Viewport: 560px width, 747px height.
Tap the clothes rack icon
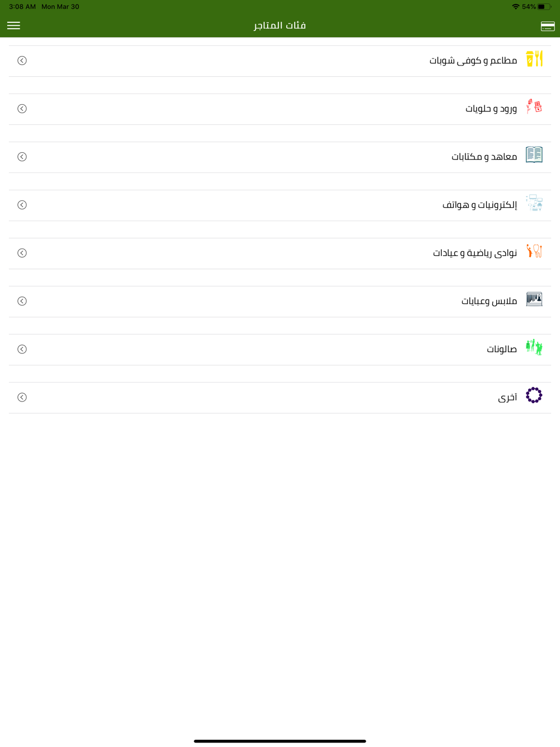tap(534, 300)
